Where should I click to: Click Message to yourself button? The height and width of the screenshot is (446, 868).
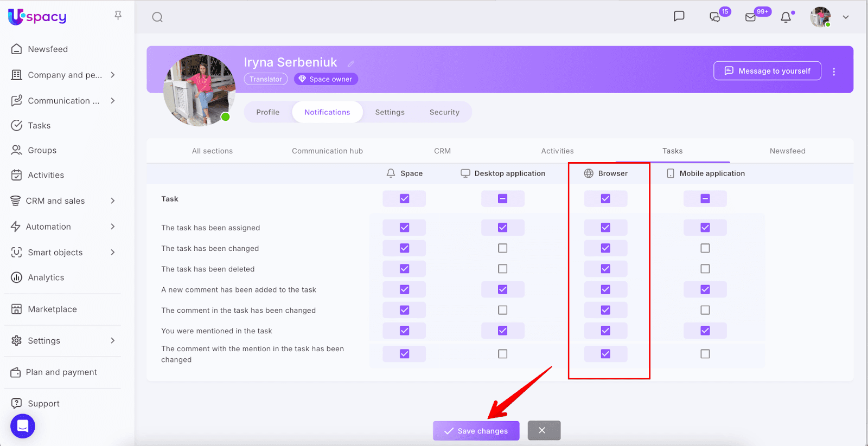[767, 71]
